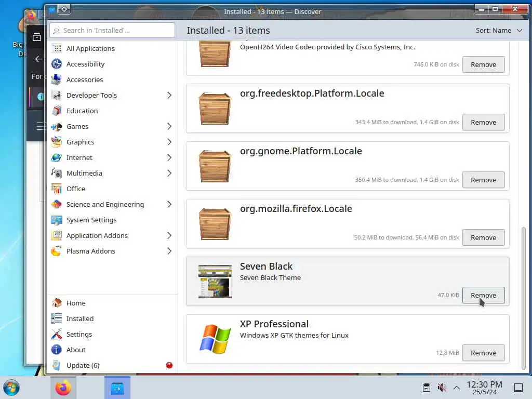Click the org.gnome.Platform.Locale package icon
This screenshot has height=399, width=532.
[x=215, y=166]
